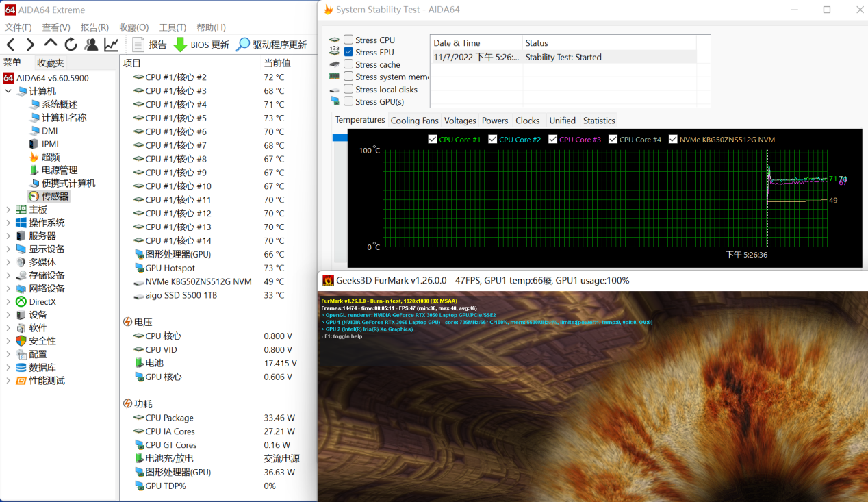Viewport: 868px width, 502px height.
Task: Select DMI tree item
Action: [43, 131]
